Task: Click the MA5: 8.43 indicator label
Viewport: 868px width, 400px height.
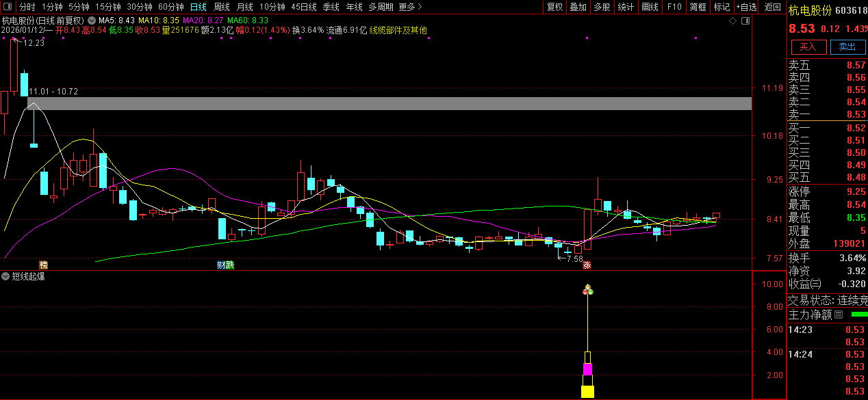Action: pyautogui.click(x=118, y=21)
